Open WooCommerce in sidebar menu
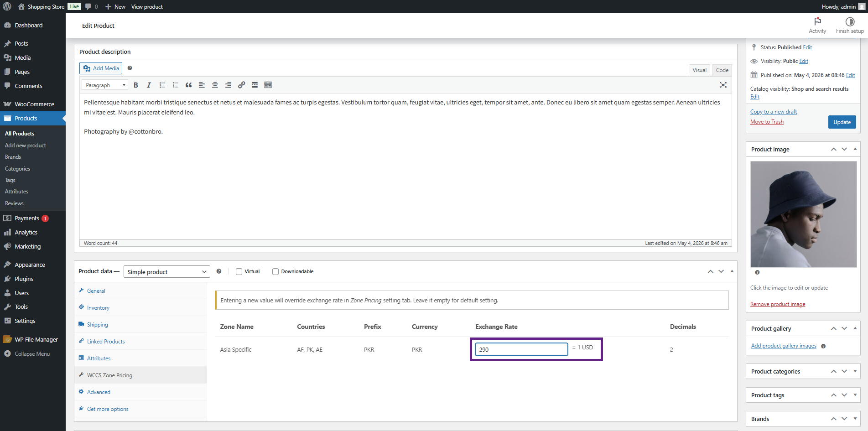Viewport: 868px width, 431px height. [x=33, y=104]
